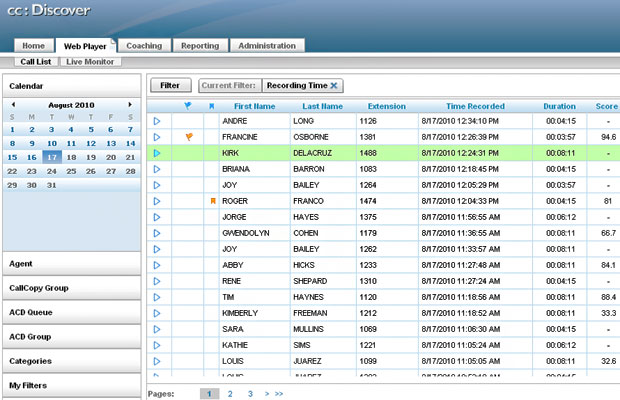Play the TIM HAYNES recording

[157, 297]
